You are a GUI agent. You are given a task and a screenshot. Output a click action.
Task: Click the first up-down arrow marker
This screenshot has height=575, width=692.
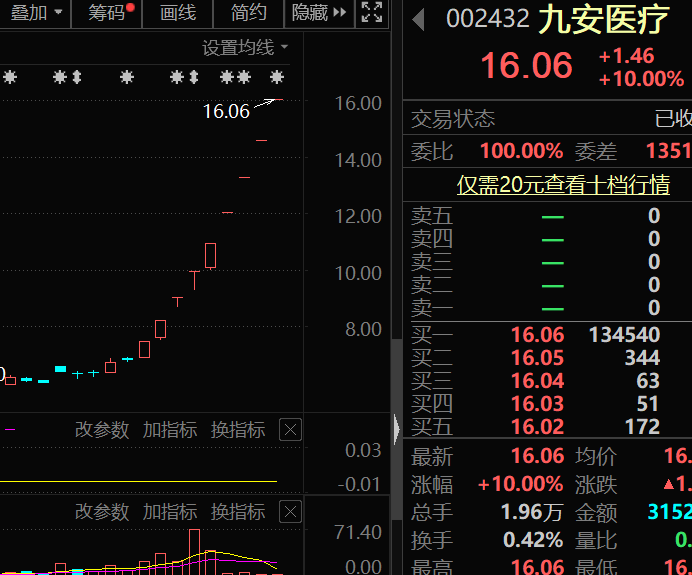pyautogui.click(x=77, y=77)
